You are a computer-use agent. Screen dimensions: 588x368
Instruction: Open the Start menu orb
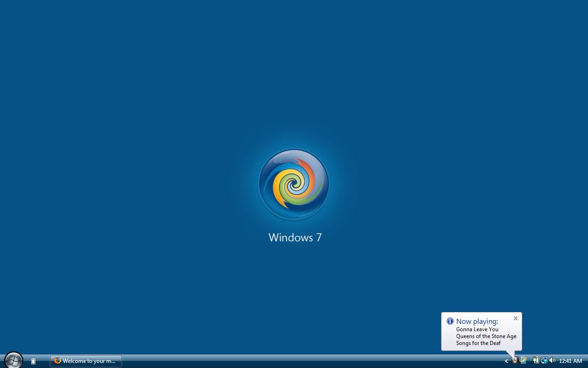[14, 361]
